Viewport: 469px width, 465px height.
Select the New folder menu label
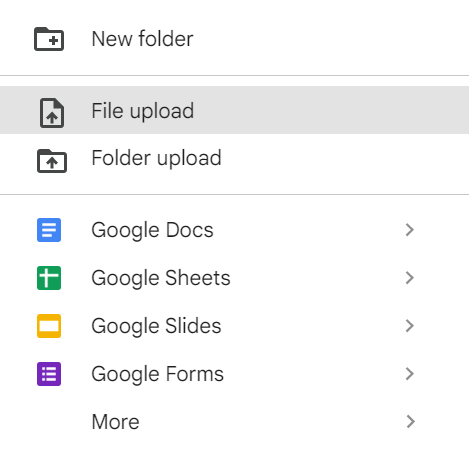click(142, 39)
